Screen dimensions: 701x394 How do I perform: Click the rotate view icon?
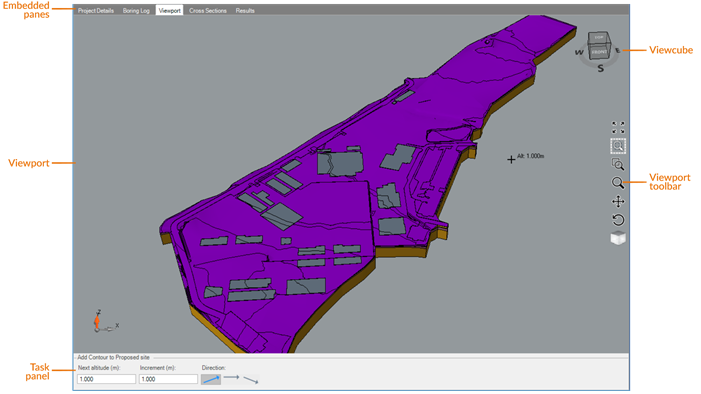tap(618, 220)
